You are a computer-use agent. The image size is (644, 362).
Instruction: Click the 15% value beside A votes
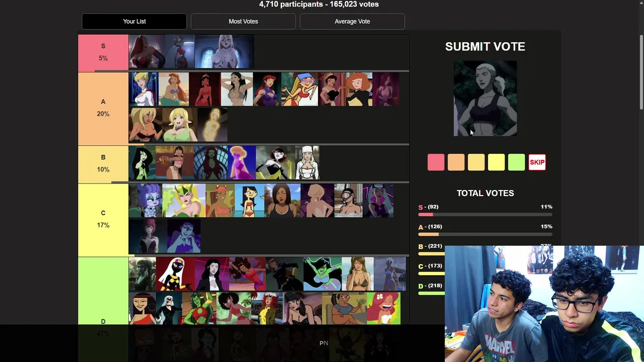pyautogui.click(x=546, y=227)
